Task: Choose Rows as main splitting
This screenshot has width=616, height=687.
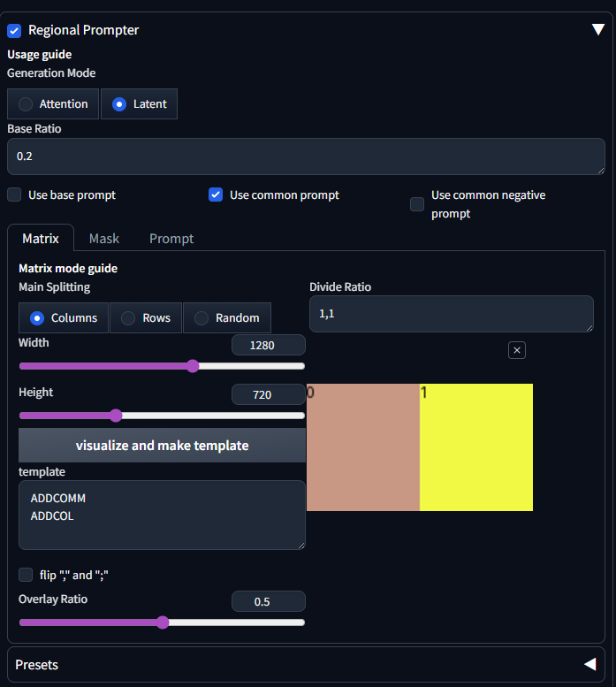Action: (x=146, y=317)
